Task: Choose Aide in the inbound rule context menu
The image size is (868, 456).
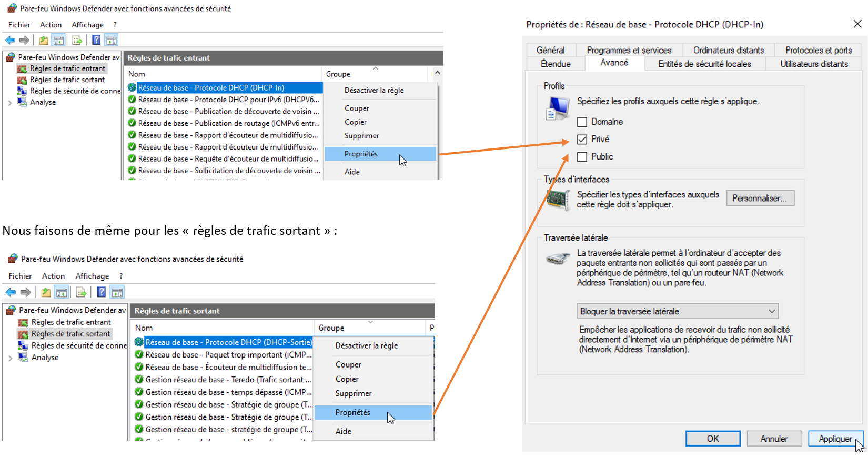Action: [x=380, y=172]
